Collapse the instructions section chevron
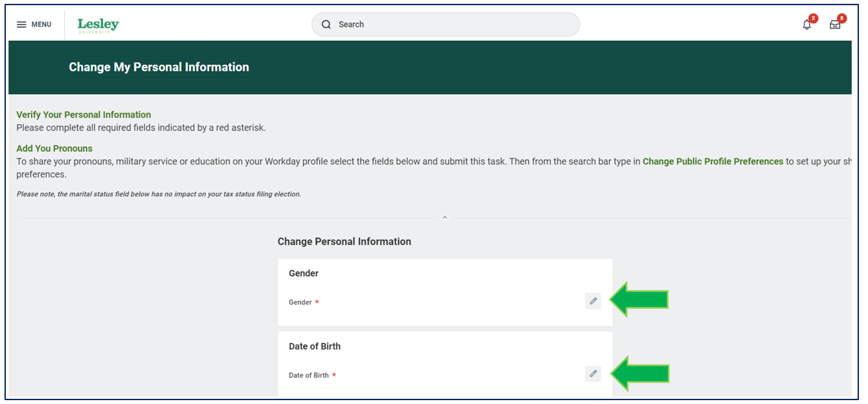This screenshot has height=404, width=868. pos(445,218)
